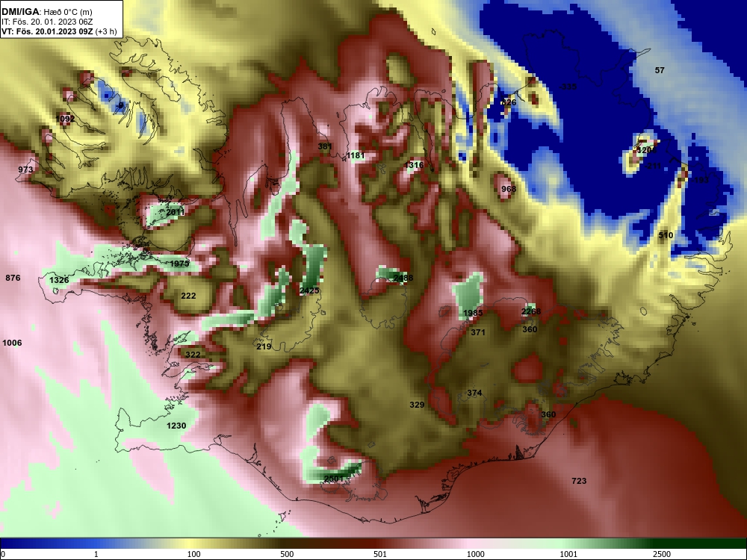Click the map value 1985

[x=473, y=313]
